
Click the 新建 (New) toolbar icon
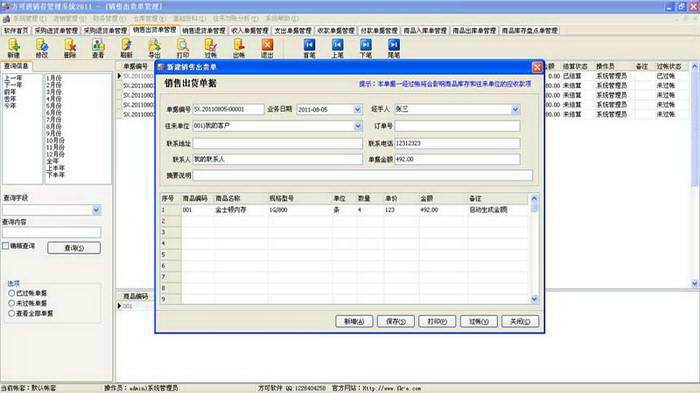(14, 48)
